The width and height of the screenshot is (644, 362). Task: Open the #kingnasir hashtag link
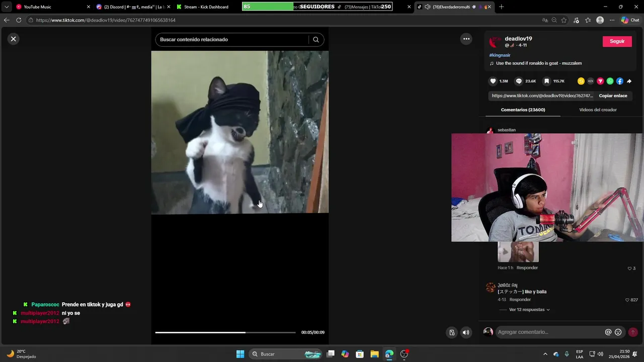pos(500,55)
